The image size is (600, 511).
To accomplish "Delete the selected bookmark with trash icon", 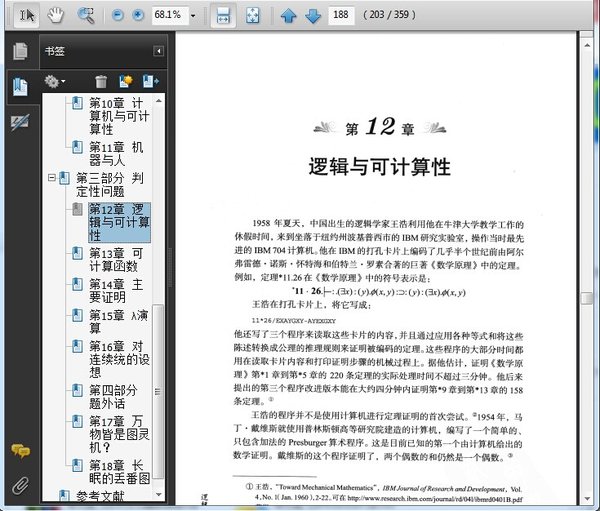I will pyautogui.click(x=101, y=81).
